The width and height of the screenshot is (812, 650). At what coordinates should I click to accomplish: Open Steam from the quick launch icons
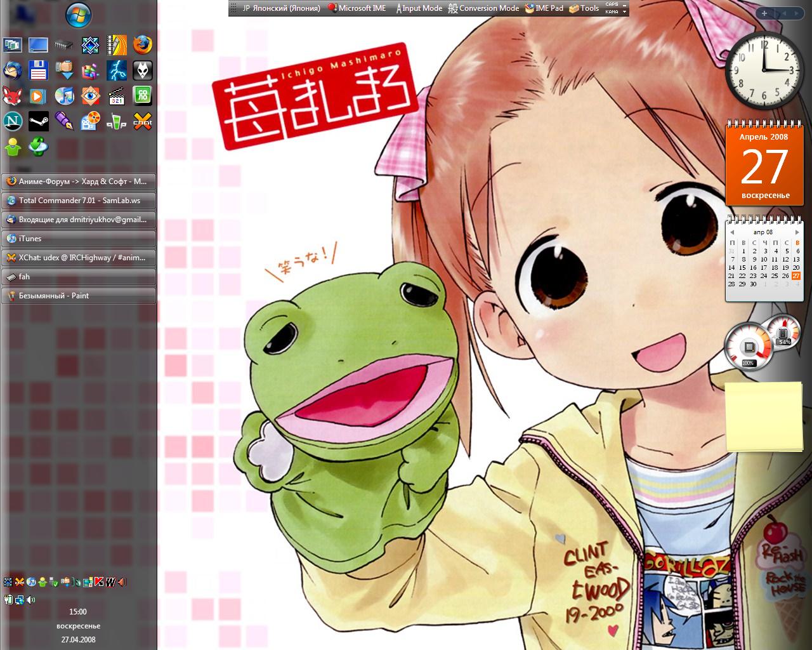coord(38,121)
